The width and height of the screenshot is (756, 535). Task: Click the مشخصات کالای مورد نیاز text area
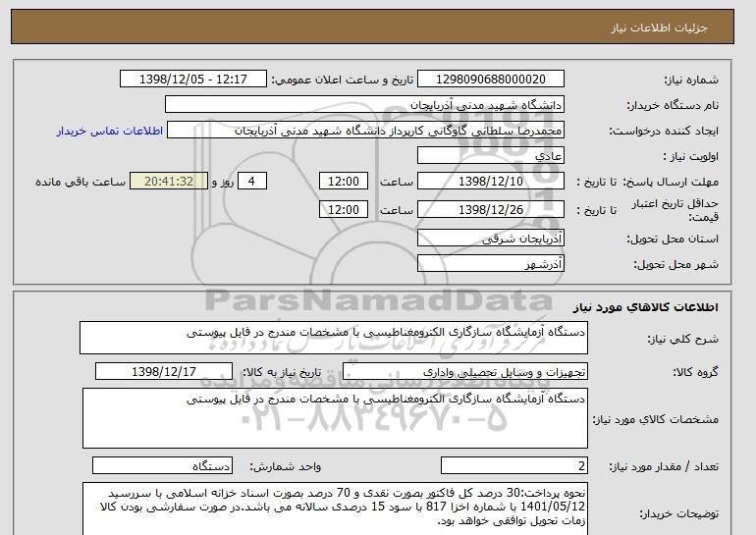point(335,418)
